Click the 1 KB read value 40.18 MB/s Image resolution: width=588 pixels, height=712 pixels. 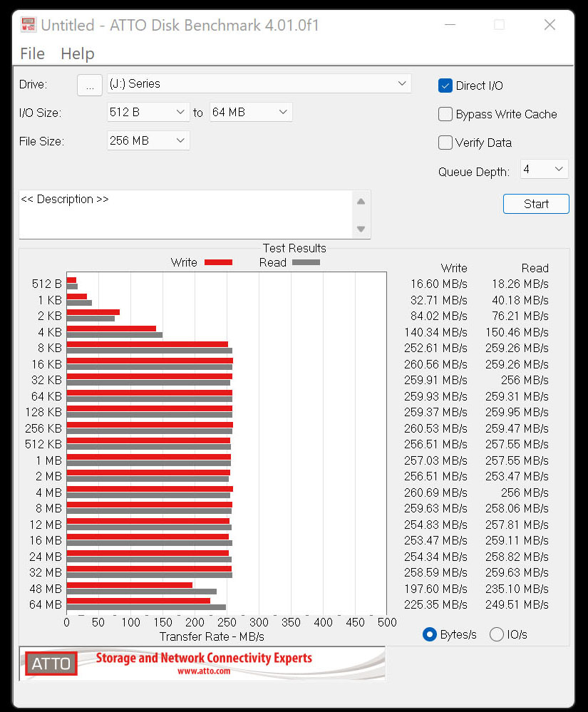[520, 301]
